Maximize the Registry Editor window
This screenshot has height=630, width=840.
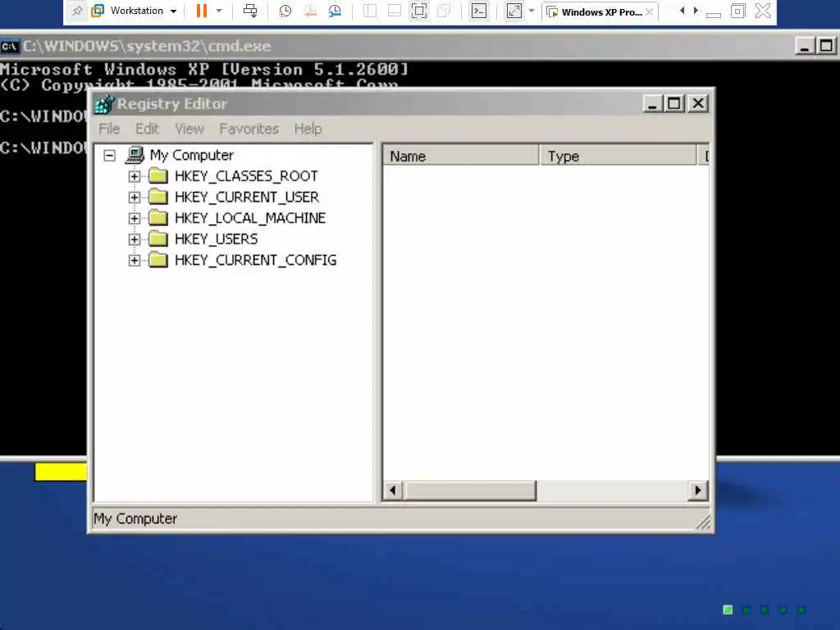coord(674,103)
